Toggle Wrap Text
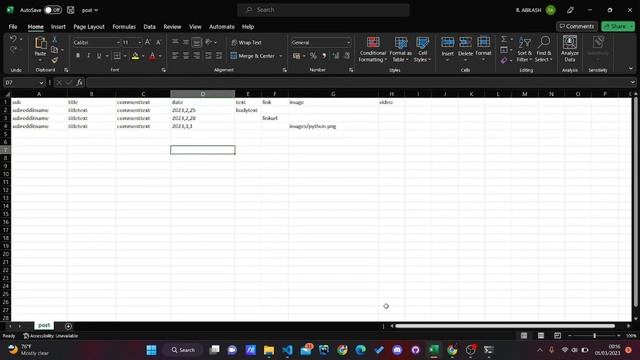The width and height of the screenshot is (640, 360). [x=247, y=42]
